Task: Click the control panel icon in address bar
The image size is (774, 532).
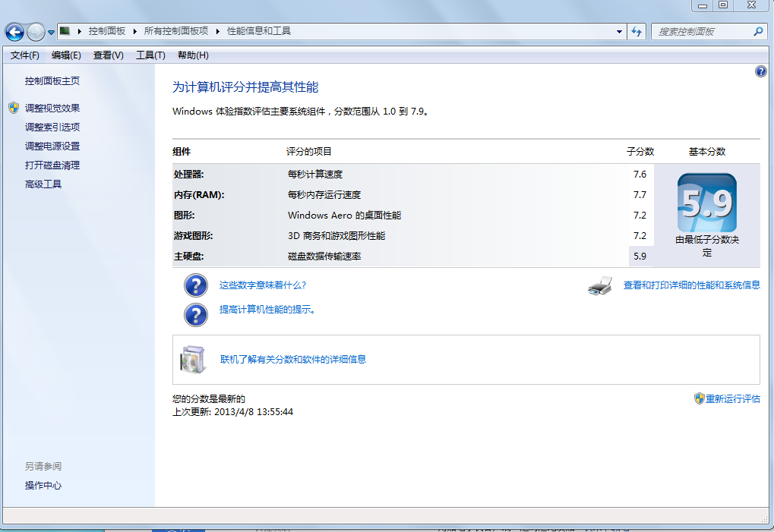Action: pos(65,31)
